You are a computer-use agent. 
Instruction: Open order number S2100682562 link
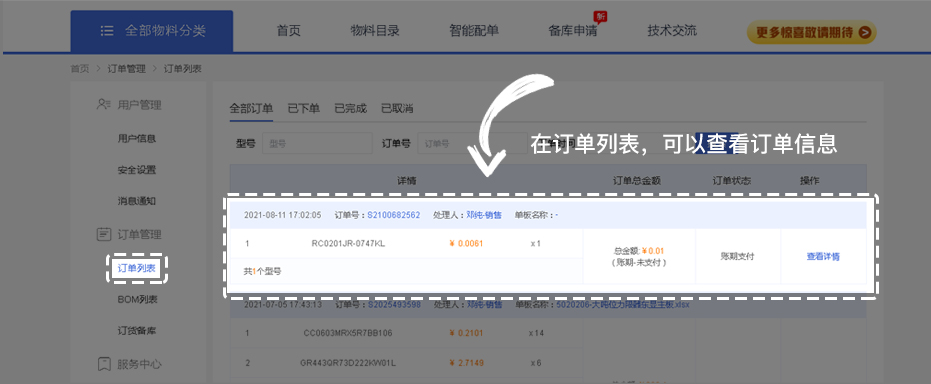394,215
